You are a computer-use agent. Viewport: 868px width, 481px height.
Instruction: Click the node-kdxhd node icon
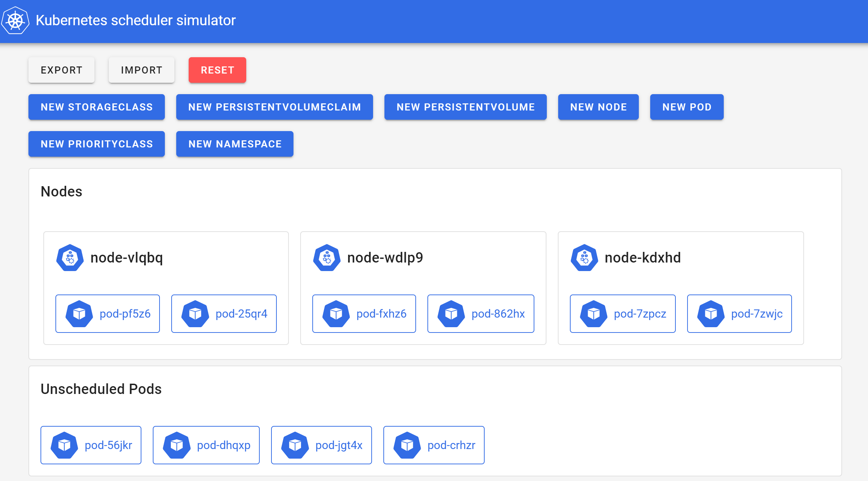[x=584, y=258]
